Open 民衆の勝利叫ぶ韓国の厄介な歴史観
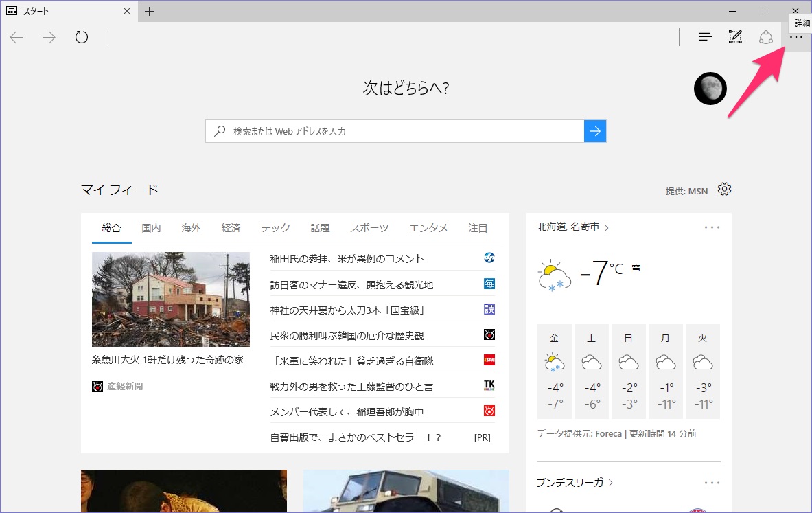Screen dimensions: 812x513 coord(347,336)
